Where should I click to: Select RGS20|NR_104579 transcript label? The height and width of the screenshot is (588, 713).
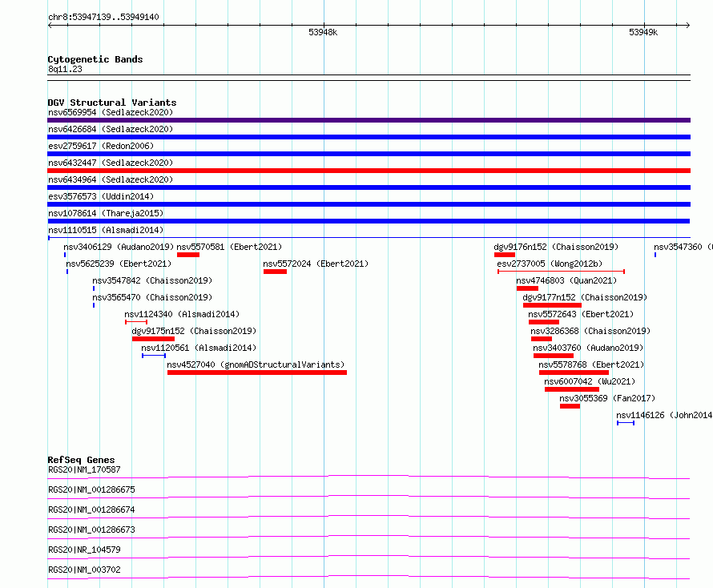pos(84,550)
